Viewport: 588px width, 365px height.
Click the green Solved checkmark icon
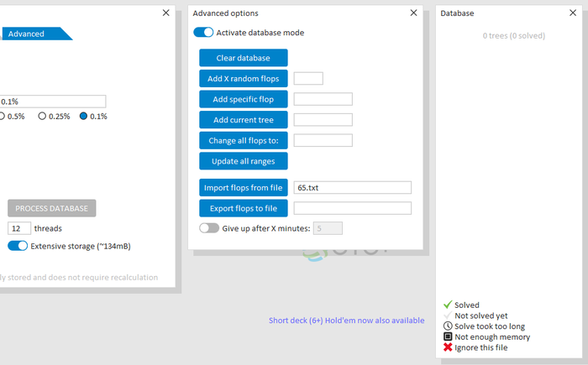tap(448, 305)
